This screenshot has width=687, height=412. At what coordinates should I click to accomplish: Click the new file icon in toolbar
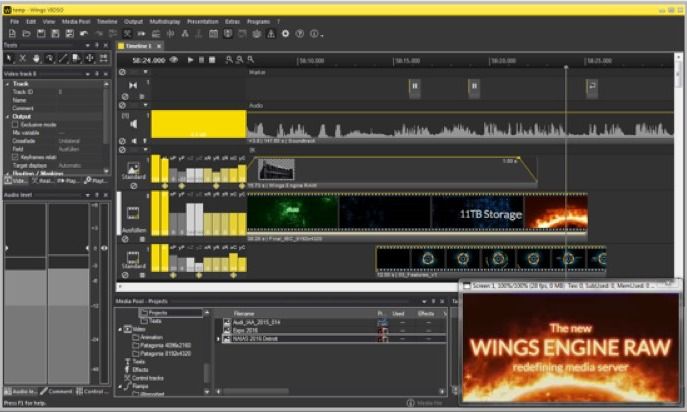point(9,33)
